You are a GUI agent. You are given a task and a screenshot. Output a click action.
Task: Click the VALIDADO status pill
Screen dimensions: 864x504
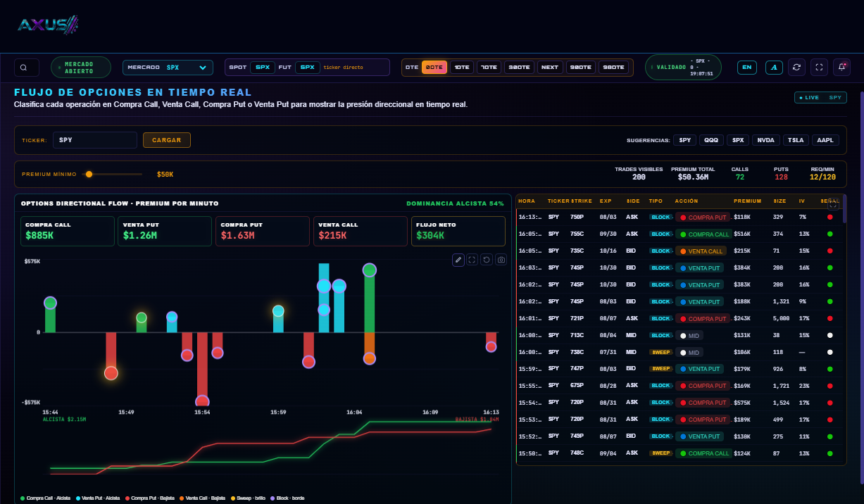click(x=683, y=68)
